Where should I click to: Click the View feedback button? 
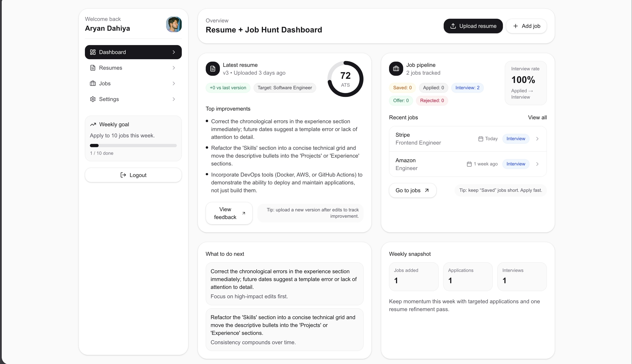[229, 213]
